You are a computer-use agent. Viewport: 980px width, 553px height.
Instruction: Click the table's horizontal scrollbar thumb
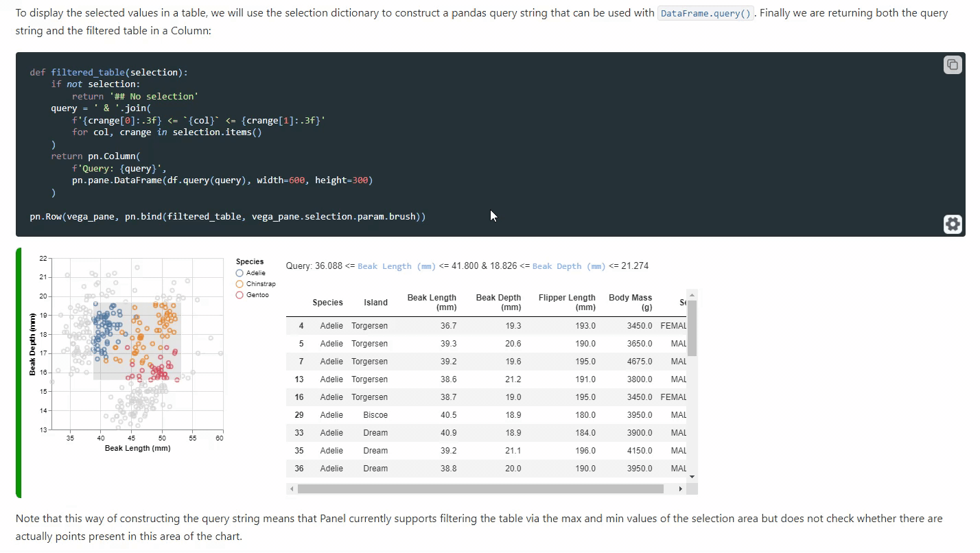[x=480, y=489]
